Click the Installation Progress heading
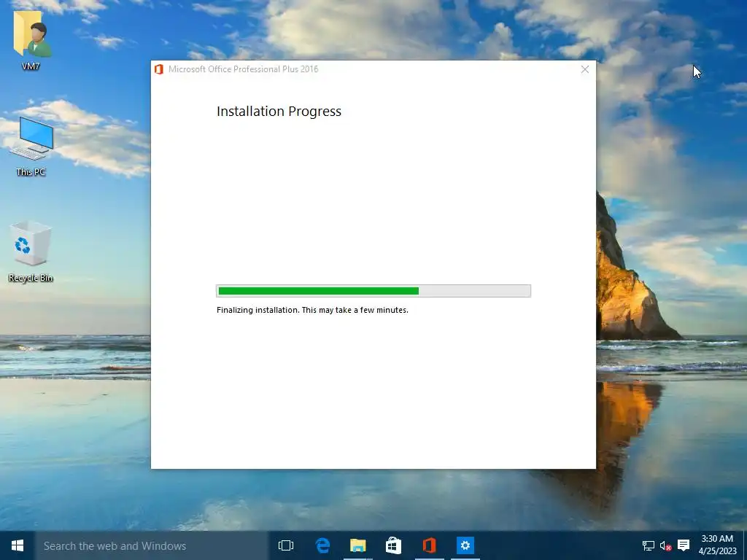Screen dimensions: 747x560 click(x=279, y=112)
